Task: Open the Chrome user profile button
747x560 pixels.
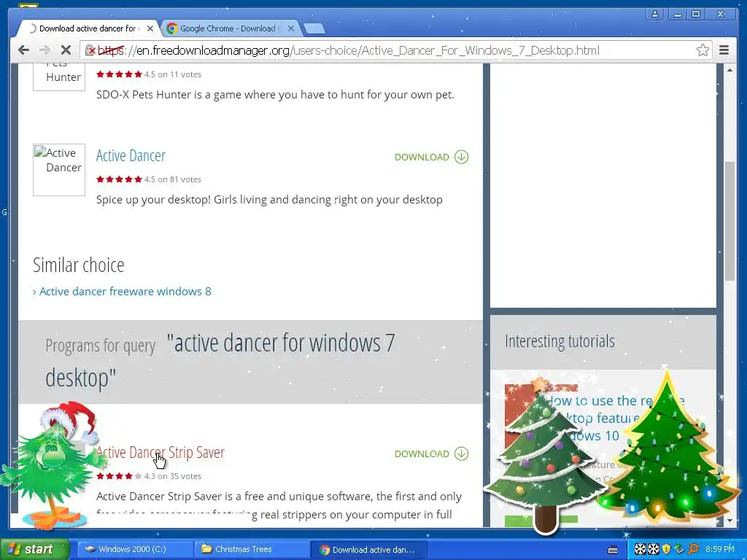Action: pos(655,15)
